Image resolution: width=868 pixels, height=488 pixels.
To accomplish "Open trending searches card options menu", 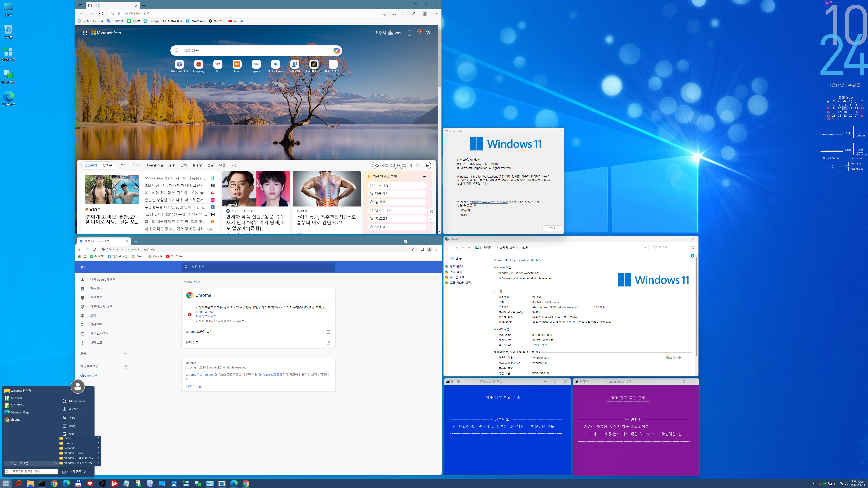I will point(424,176).
